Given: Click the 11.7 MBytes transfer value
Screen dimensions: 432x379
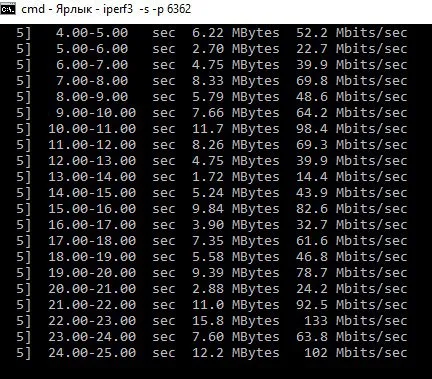Looking at the screenshot, I should [x=235, y=129].
